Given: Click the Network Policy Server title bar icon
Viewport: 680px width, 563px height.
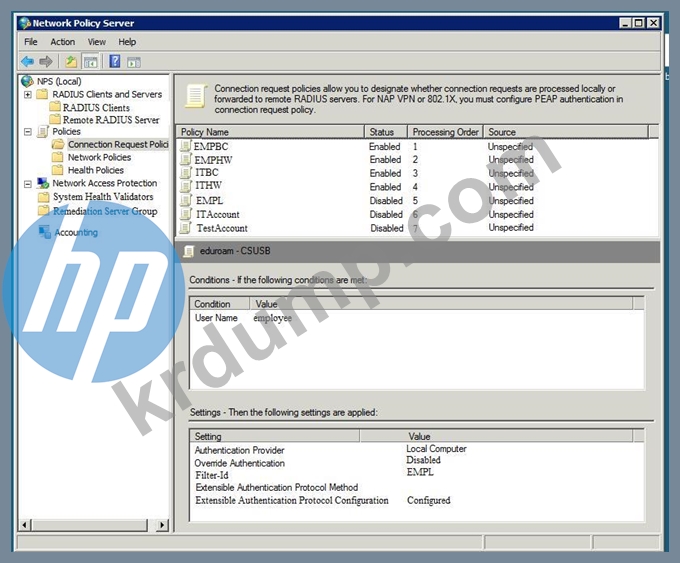Looking at the screenshot, I should (x=25, y=23).
